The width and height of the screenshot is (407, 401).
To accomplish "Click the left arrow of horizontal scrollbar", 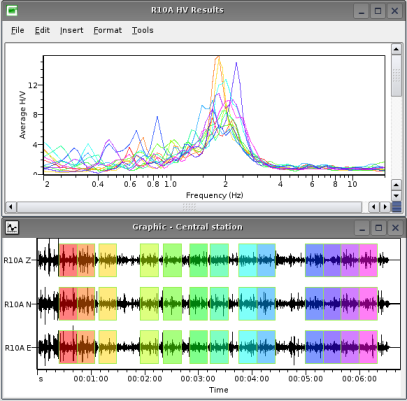I will [x=10, y=207].
